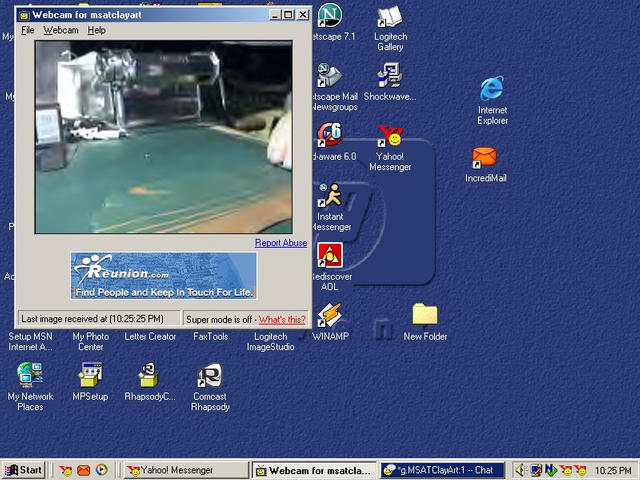640x480 pixels.
Task: Click the Reunion.com banner ad
Action: coord(163,276)
